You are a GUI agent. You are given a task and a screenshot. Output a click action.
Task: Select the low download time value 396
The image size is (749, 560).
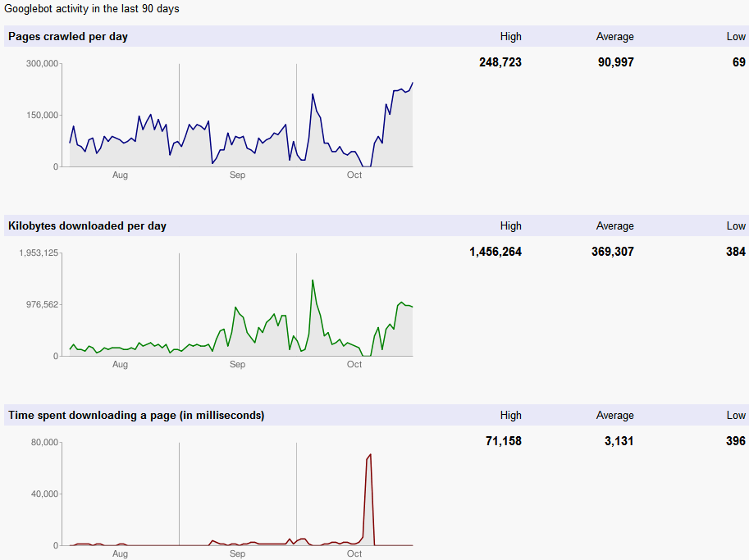coord(735,441)
